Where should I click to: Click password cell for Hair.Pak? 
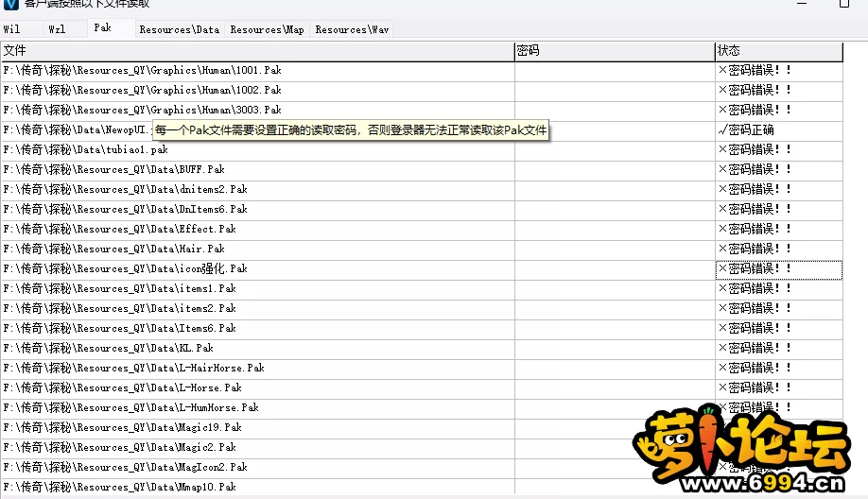tap(615, 249)
